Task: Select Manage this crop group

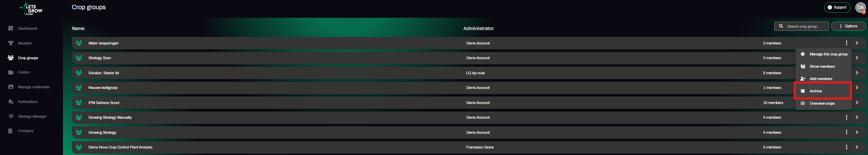Action: [823, 54]
